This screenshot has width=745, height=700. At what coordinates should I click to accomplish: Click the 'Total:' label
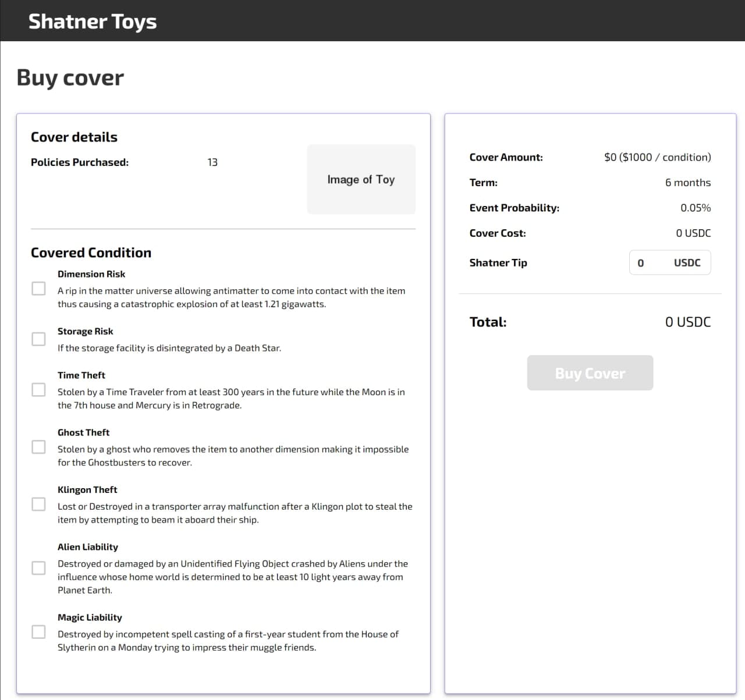(x=488, y=322)
